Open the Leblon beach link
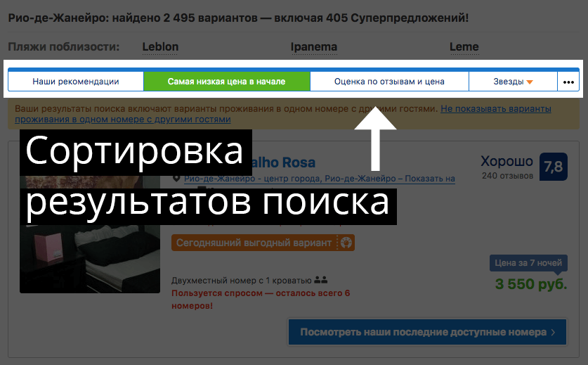 (x=160, y=47)
